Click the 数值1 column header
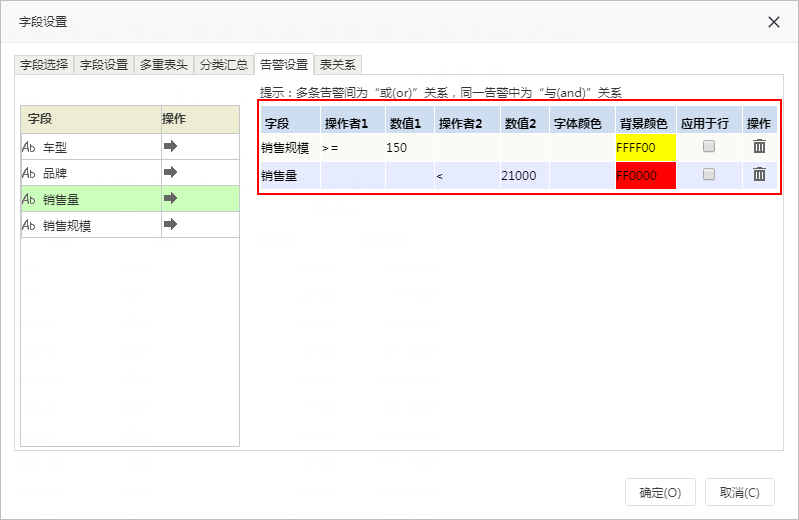 click(410, 120)
